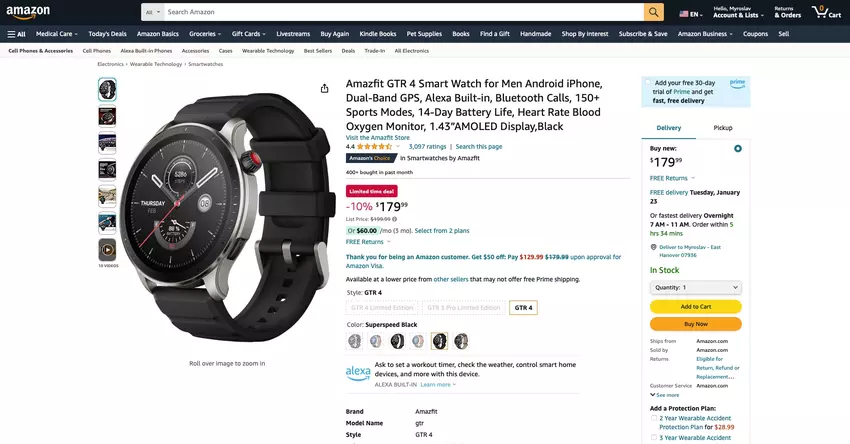Click the share icon above product image
The width and height of the screenshot is (850, 444).
[x=324, y=88]
